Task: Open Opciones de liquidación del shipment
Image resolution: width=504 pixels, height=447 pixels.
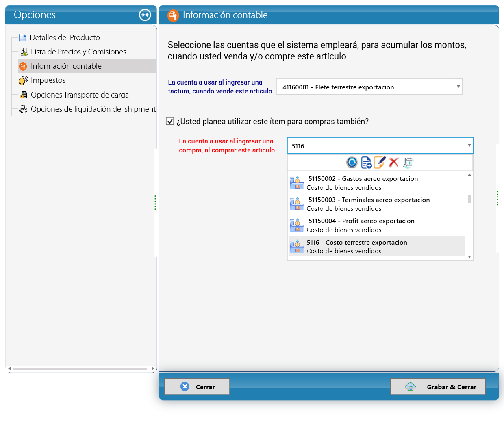Action: point(93,109)
